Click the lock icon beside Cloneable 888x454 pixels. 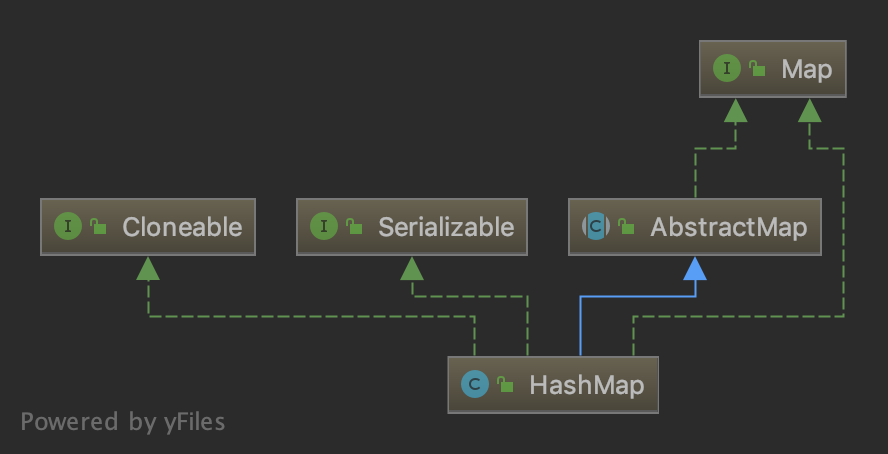pyautogui.click(x=98, y=227)
